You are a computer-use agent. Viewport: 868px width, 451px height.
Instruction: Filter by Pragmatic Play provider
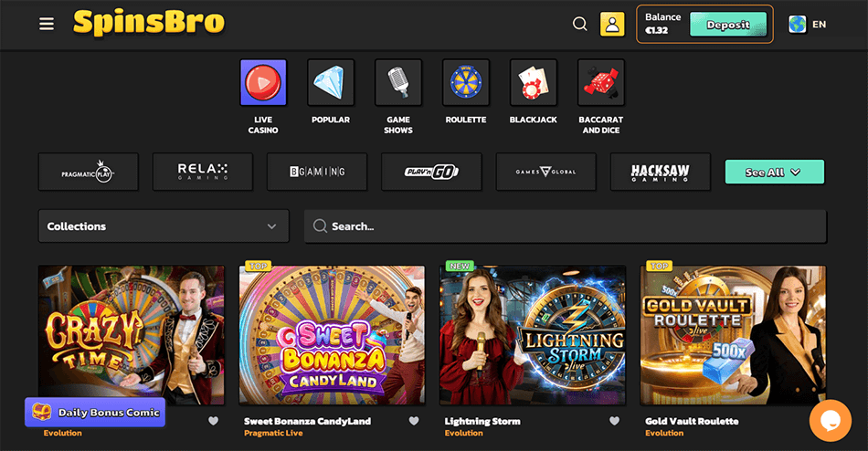(89, 172)
